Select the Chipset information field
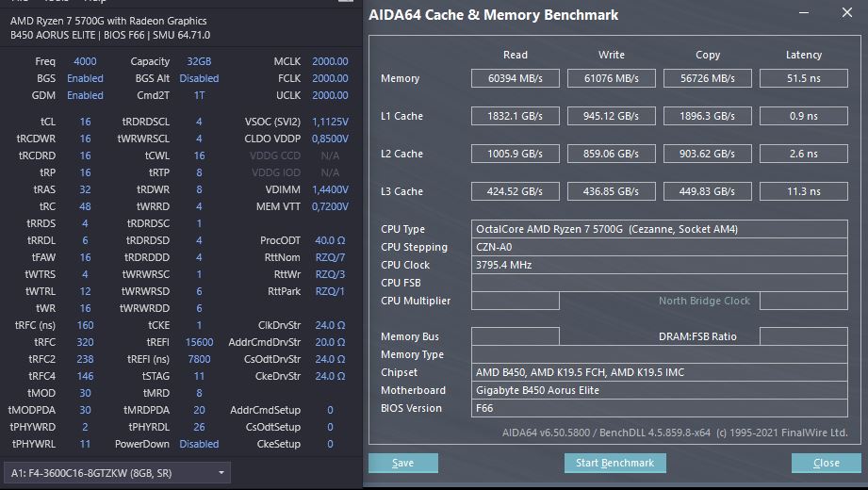This screenshot has height=490, width=868. pos(659,372)
